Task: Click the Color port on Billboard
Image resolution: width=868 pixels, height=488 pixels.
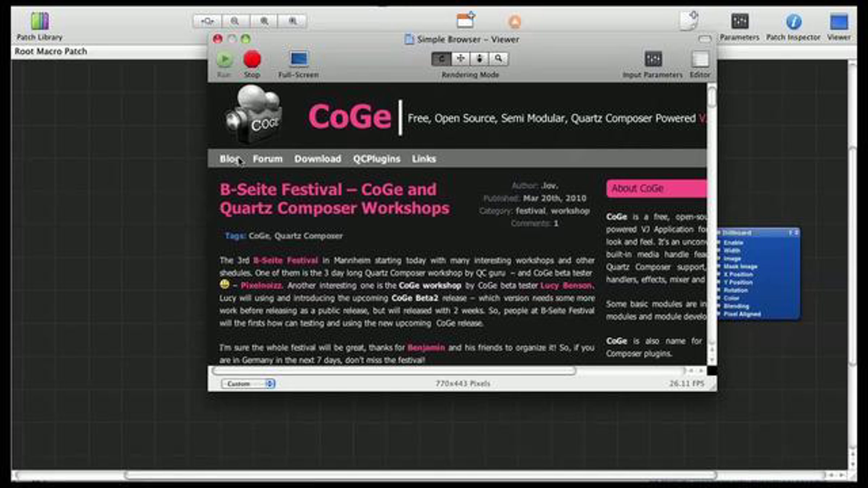Action: [x=731, y=298]
